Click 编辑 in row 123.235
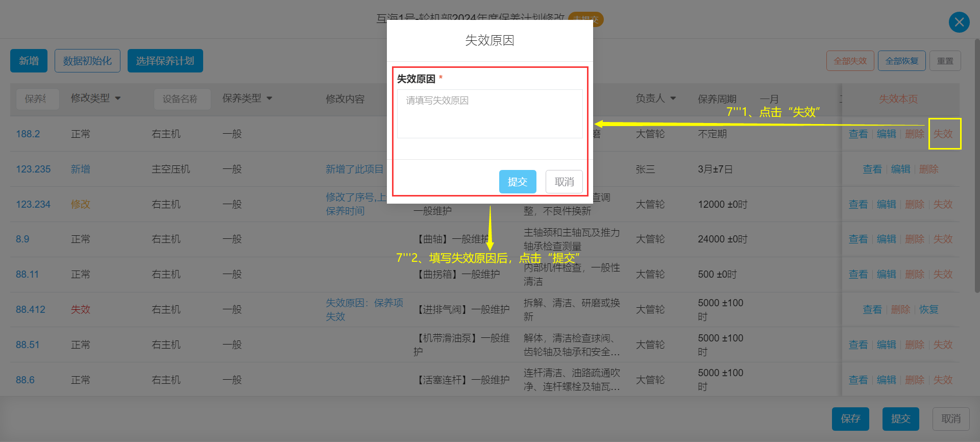 pyautogui.click(x=901, y=169)
